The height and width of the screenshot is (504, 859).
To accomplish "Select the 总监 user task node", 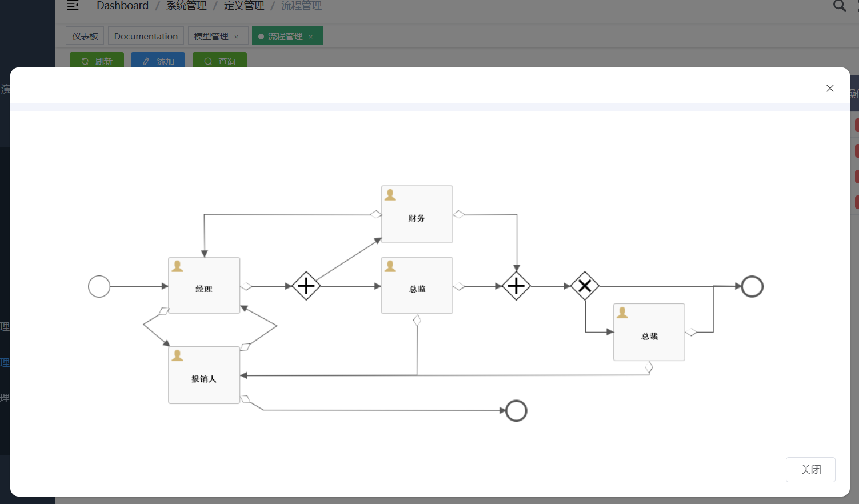I will tap(417, 285).
